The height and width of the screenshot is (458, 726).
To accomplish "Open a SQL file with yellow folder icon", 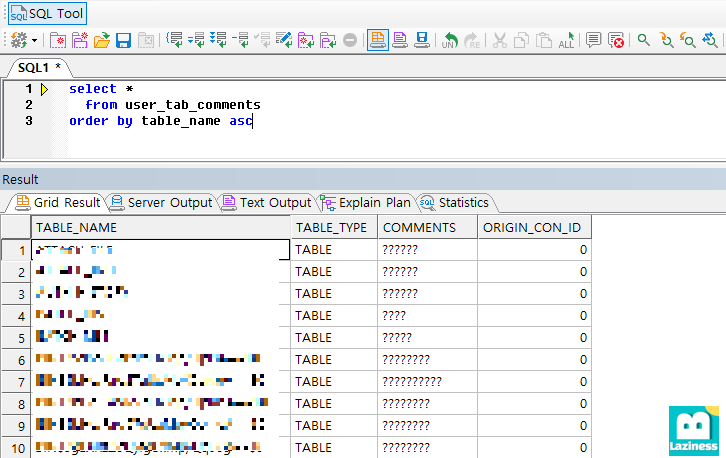I will [x=101, y=40].
